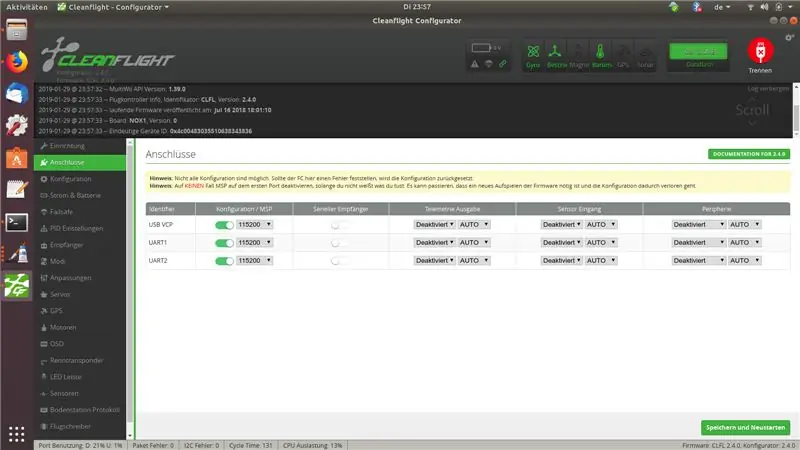Open the Konfiguration tab
Screen dimensions: 800x450
80,179
